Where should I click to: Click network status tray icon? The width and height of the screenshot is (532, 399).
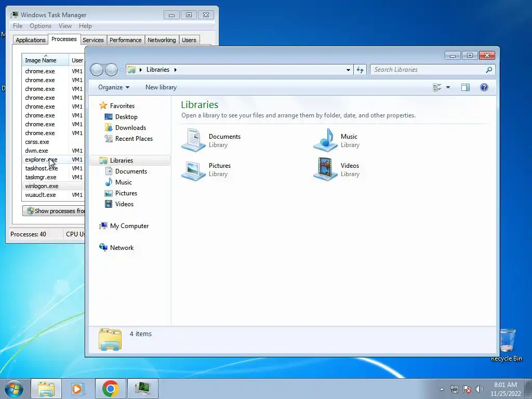pos(454,389)
